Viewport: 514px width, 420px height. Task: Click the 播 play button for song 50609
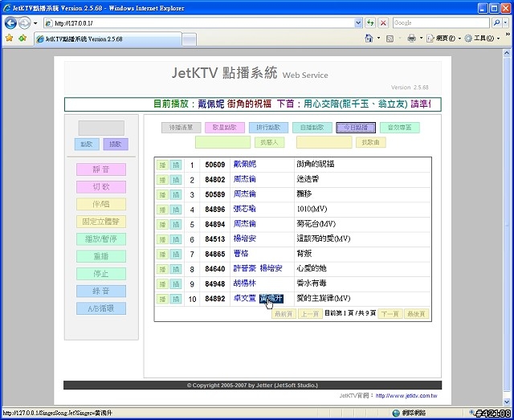click(162, 165)
